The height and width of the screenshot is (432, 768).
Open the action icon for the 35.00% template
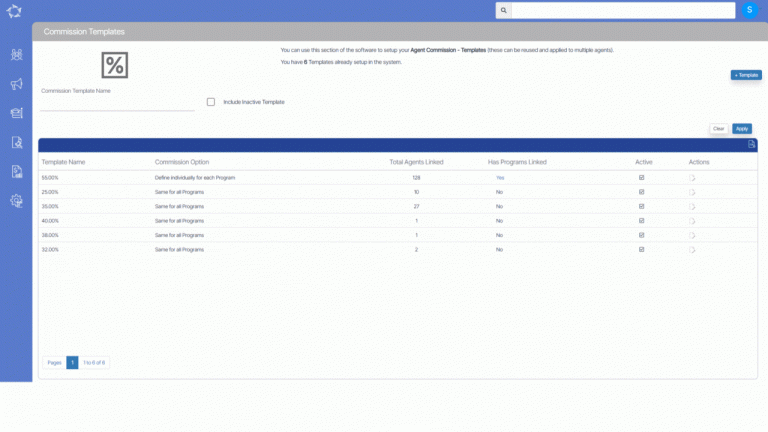tap(692, 207)
